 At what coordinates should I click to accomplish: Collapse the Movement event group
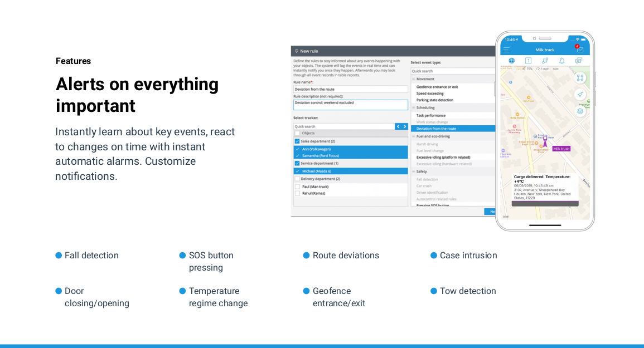tap(413, 79)
